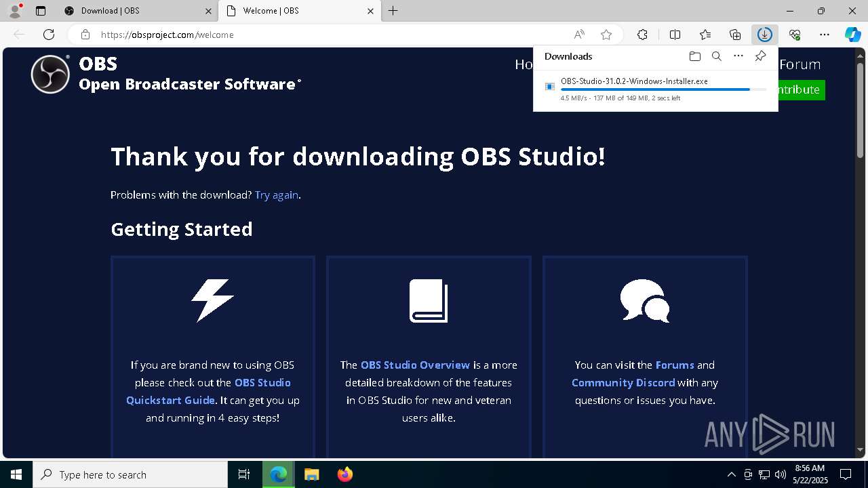Visit the Forums link

tap(675, 365)
